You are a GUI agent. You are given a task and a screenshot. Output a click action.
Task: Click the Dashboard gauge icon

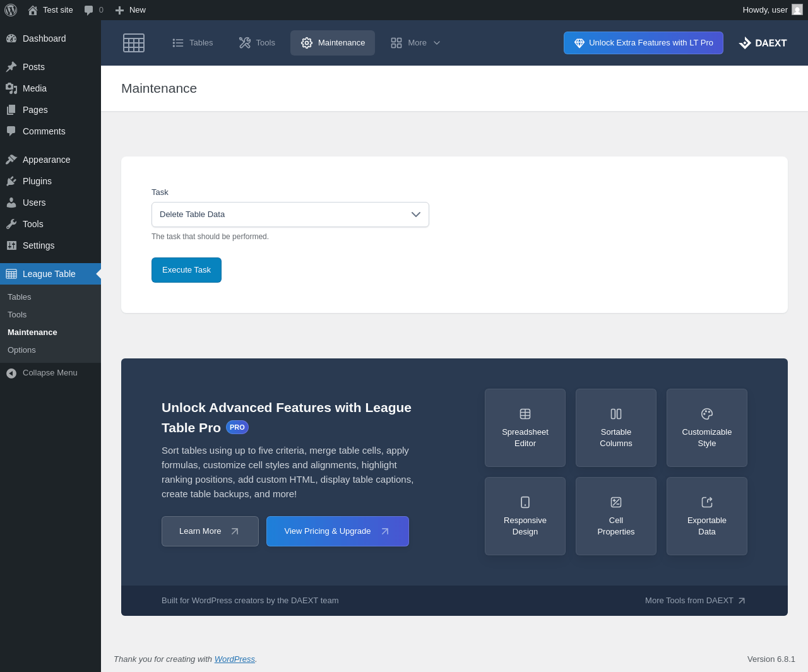pos(11,38)
